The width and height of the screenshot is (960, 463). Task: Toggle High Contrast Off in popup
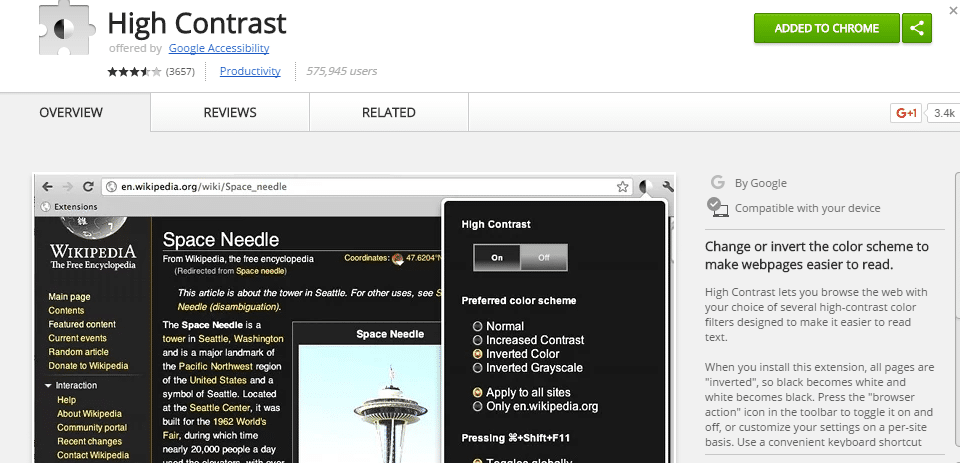[x=544, y=258]
